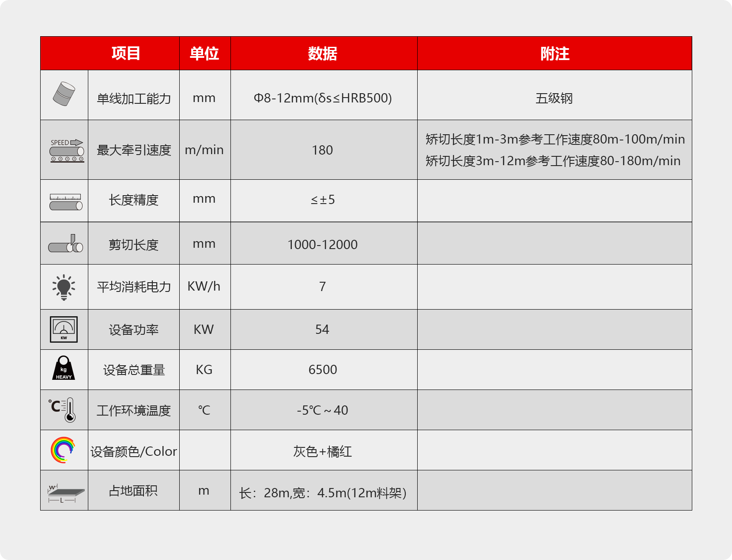Viewport: 732px width, 560px height.
Task: Click the rainbow color swirl icon
Action: pyautogui.click(x=63, y=450)
